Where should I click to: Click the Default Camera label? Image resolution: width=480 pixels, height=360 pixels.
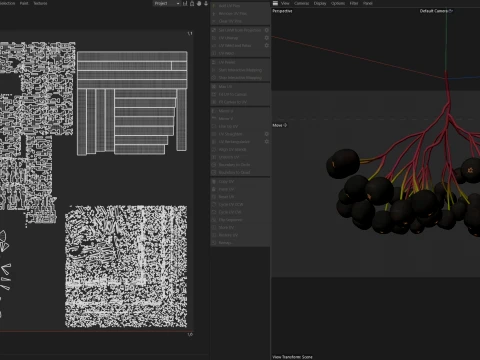pos(436,11)
